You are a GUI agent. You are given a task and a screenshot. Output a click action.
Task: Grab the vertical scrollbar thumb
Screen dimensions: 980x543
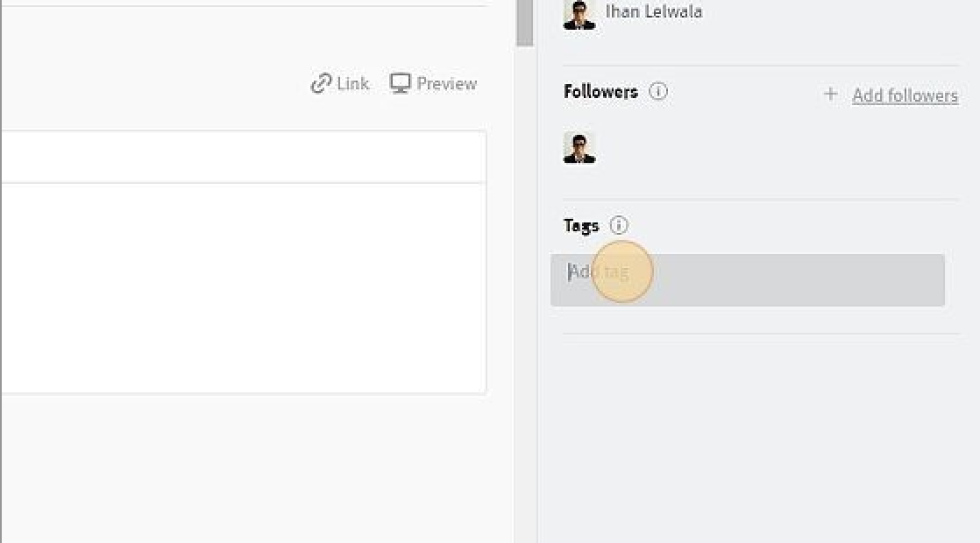525,24
